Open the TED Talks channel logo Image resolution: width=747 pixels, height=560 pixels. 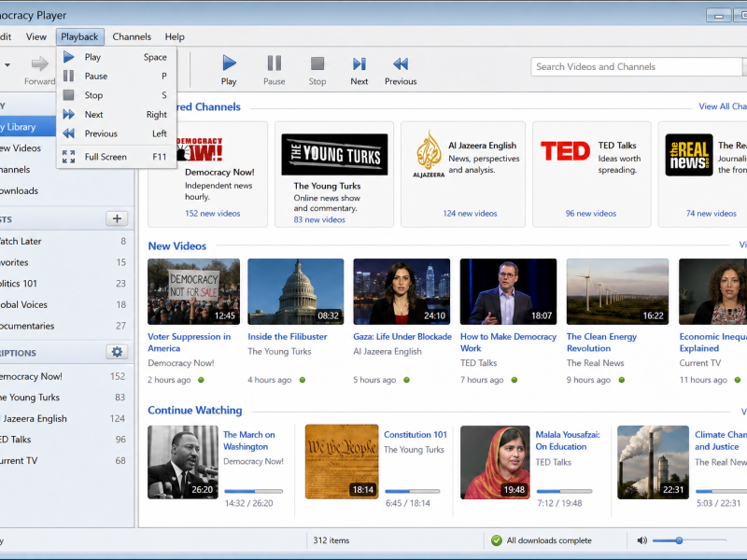coord(566,151)
